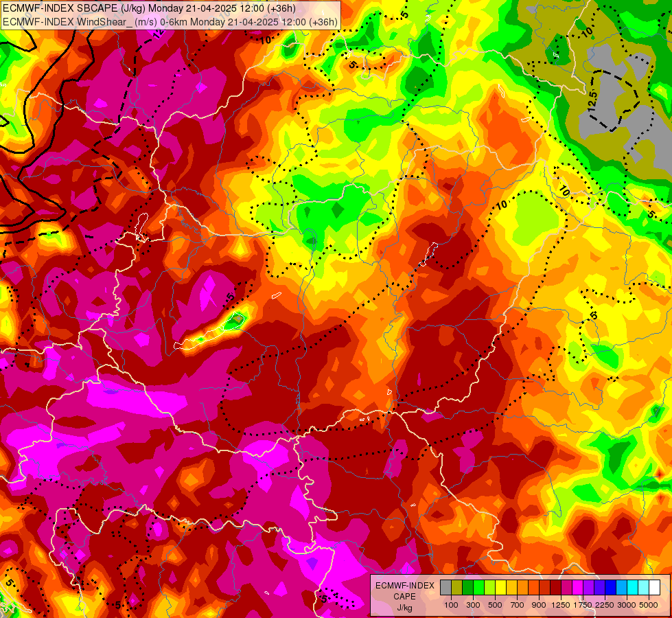Choose the orange swatch after the 700 tick
The width and height of the screenshot is (672, 618).
(x=523, y=587)
